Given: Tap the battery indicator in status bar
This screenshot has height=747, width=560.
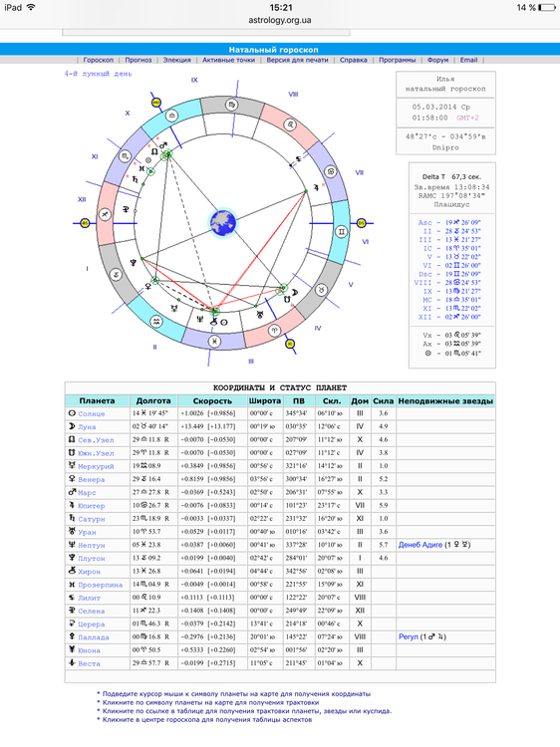Looking at the screenshot, I should [x=547, y=8].
